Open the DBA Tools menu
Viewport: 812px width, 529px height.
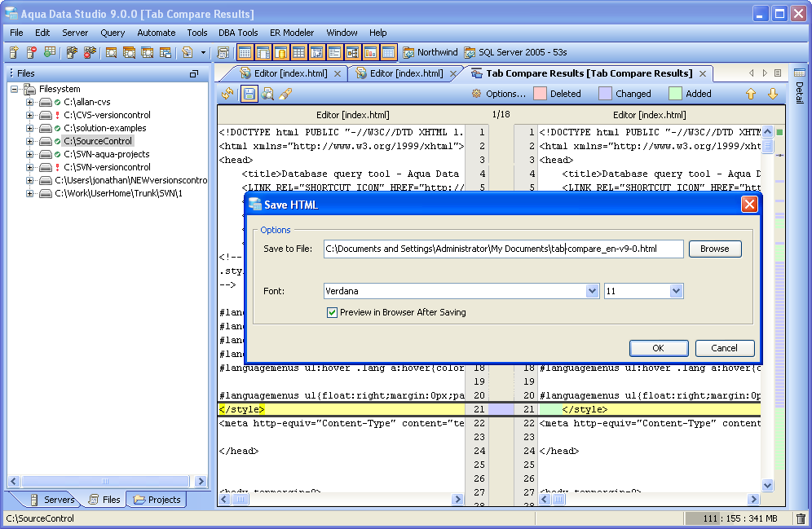(238, 33)
